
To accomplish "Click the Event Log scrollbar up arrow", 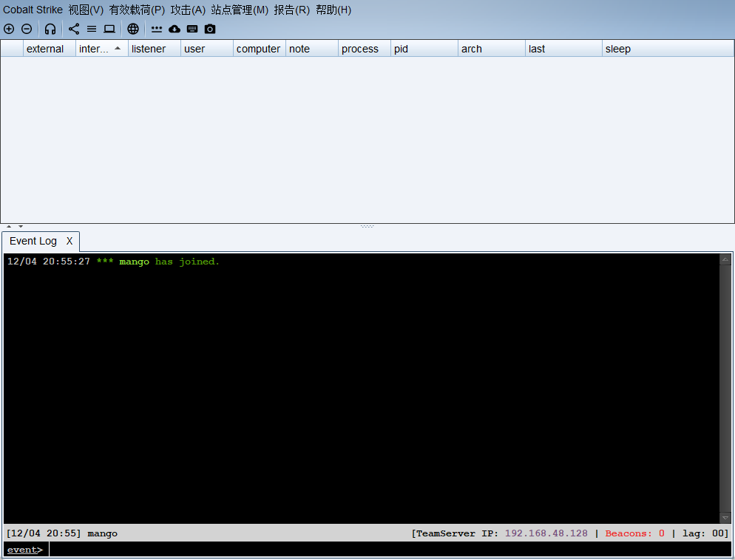I will click(x=725, y=259).
